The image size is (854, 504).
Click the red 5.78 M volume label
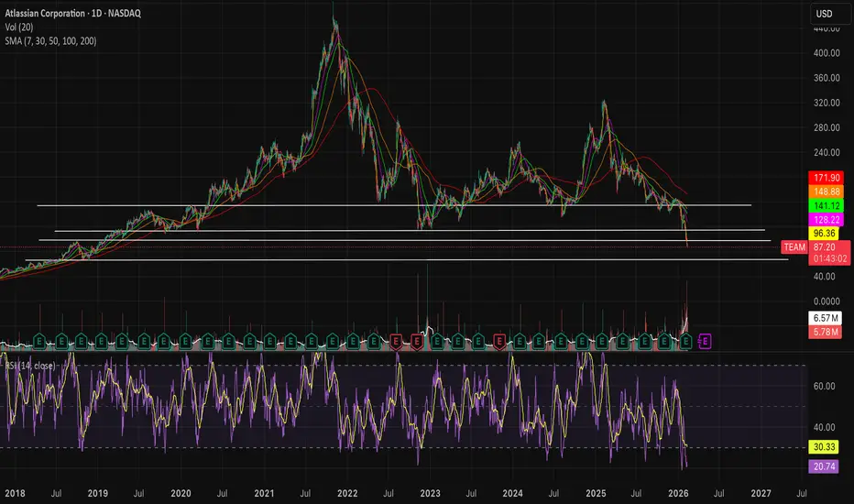tap(825, 332)
